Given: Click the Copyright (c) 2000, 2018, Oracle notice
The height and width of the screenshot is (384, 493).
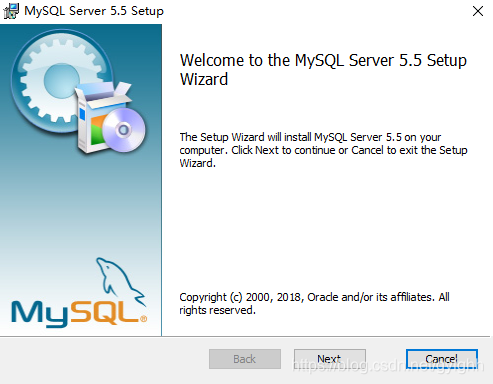Looking at the screenshot, I should click(314, 303).
